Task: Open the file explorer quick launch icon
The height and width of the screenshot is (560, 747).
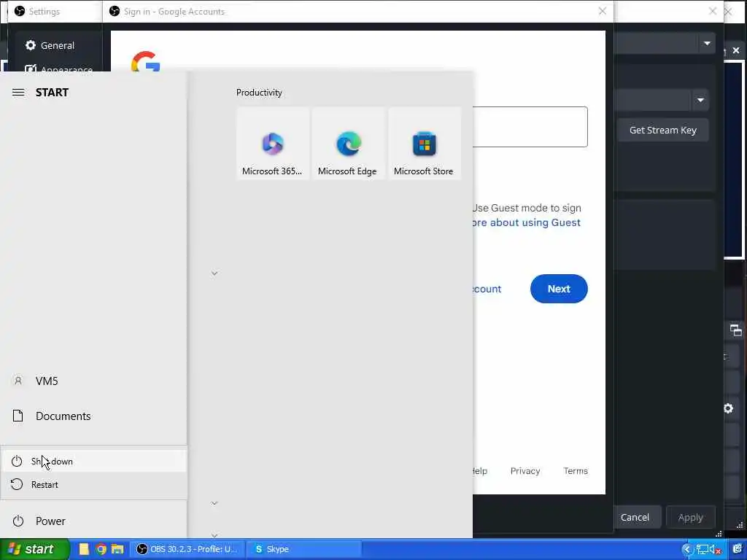Action: [x=117, y=549]
